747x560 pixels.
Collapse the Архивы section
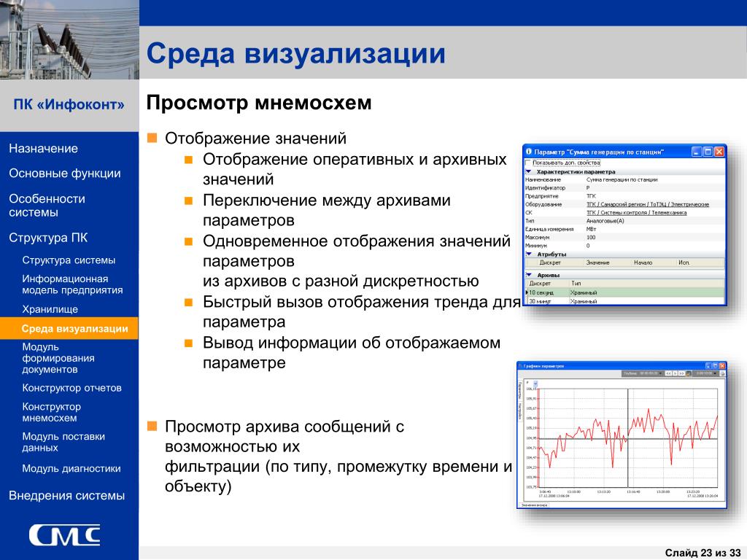point(529,275)
